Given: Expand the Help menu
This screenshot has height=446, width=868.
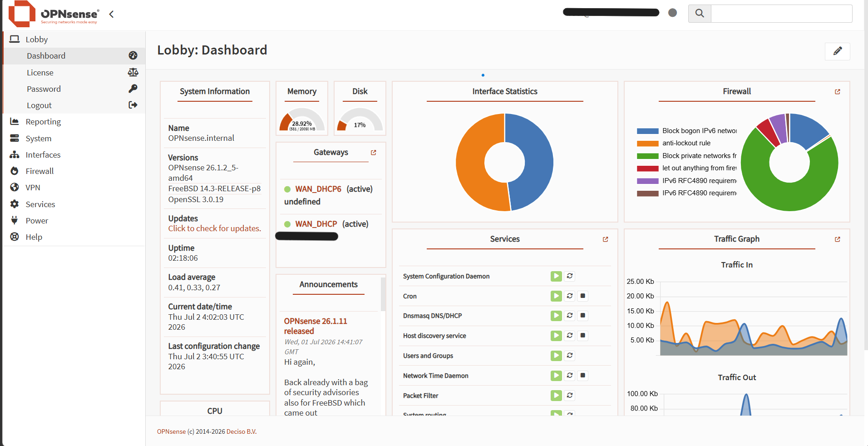Looking at the screenshot, I should [x=74, y=237].
